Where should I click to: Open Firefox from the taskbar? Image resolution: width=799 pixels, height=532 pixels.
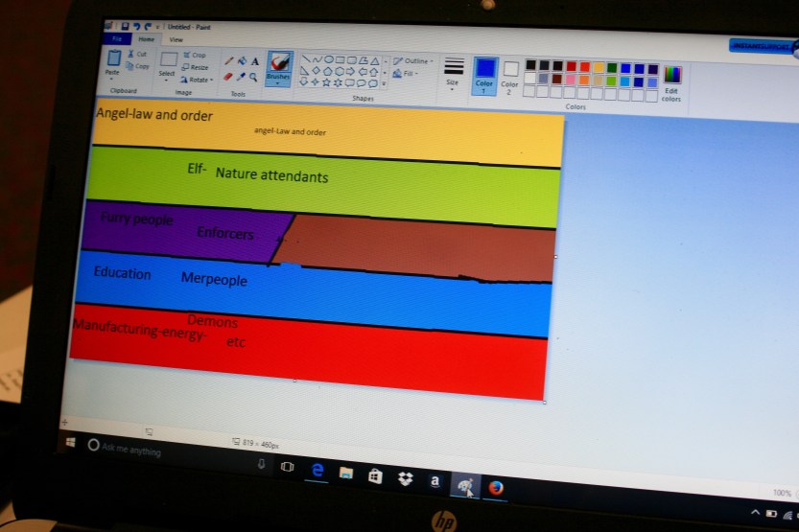pyautogui.click(x=495, y=487)
